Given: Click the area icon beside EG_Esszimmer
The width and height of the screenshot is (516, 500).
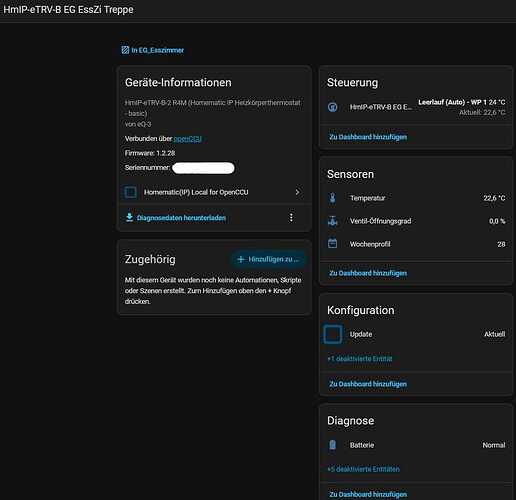Looking at the screenshot, I should (x=125, y=50).
